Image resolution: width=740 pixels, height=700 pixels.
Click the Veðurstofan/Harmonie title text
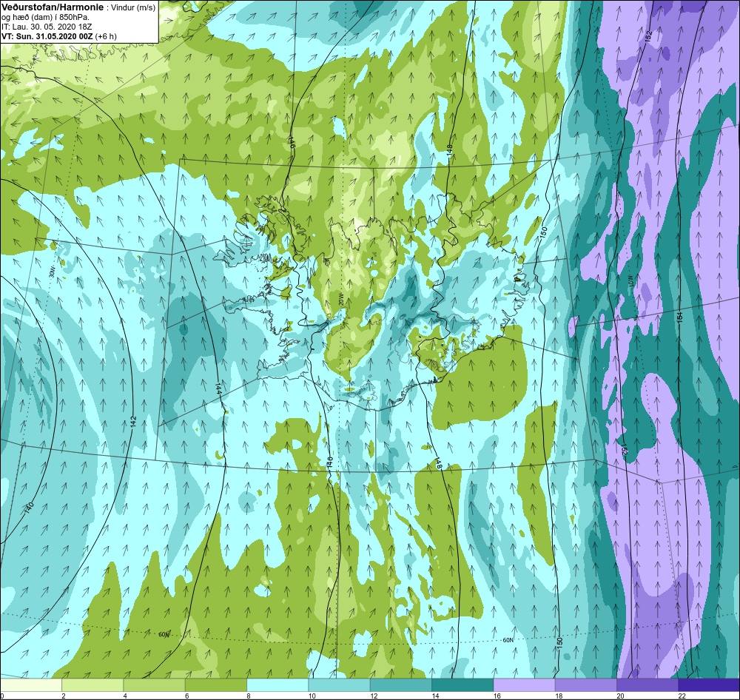tap(52, 7)
